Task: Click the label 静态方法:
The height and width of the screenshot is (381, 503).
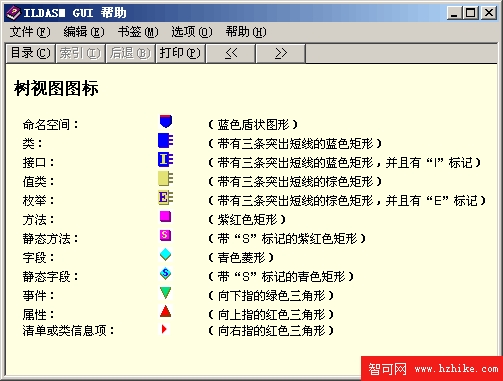Action: click(x=50, y=239)
